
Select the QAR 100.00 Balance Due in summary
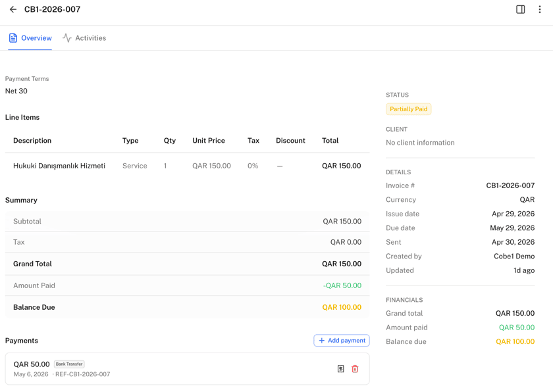(342, 307)
